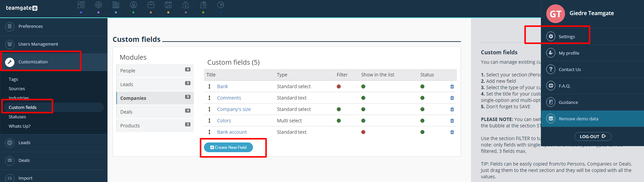The width and height of the screenshot is (644, 182).
Task: Click the GT user avatar
Action: [x=555, y=14]
